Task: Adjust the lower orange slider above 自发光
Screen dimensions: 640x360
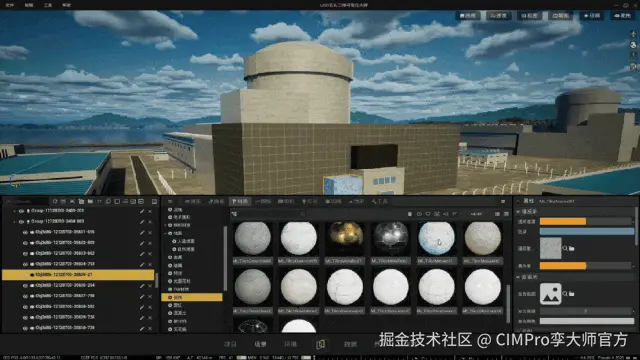Action: (586, 266)
